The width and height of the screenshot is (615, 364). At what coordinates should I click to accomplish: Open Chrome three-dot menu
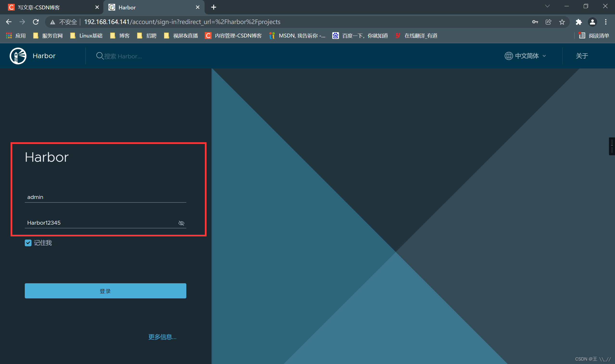pyautogui.click(x=606, y=22)
